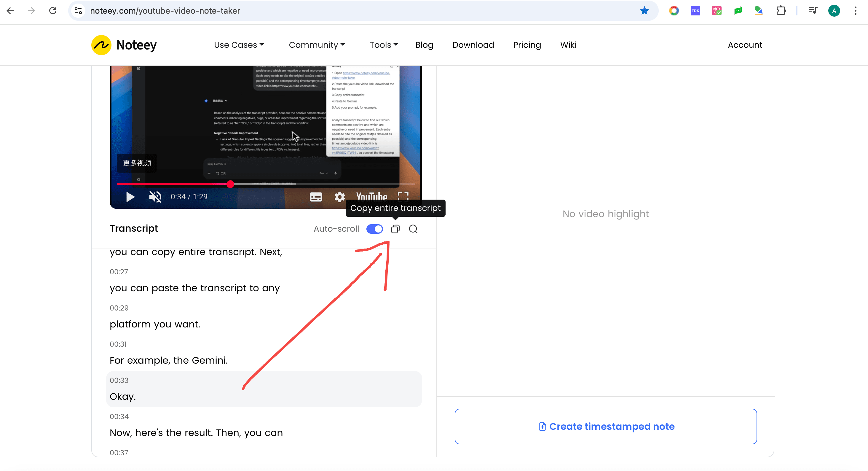Screen dimensions: 868x471
Task: Click the subtitles icon in the video player
Action: pos(315,197)
